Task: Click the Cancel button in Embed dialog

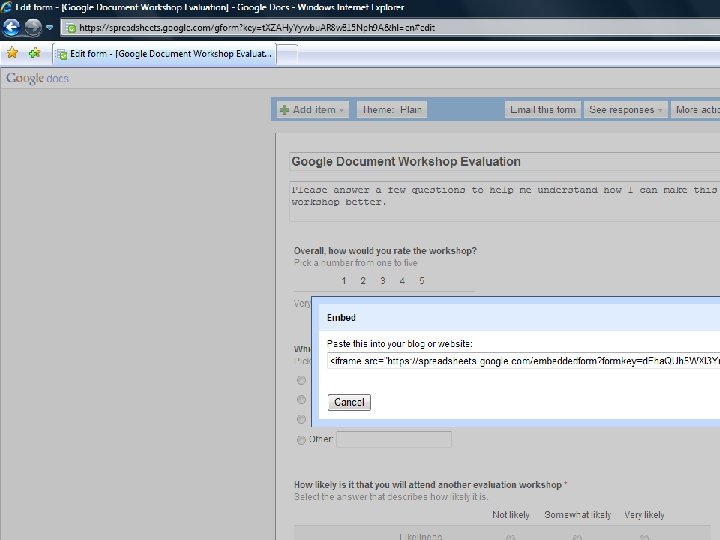Action: pyautogui.click(x=349, y=402)
